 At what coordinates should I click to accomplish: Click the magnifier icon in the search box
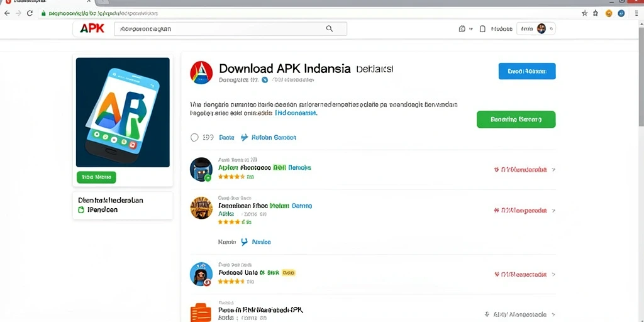[x=330, y=28]
